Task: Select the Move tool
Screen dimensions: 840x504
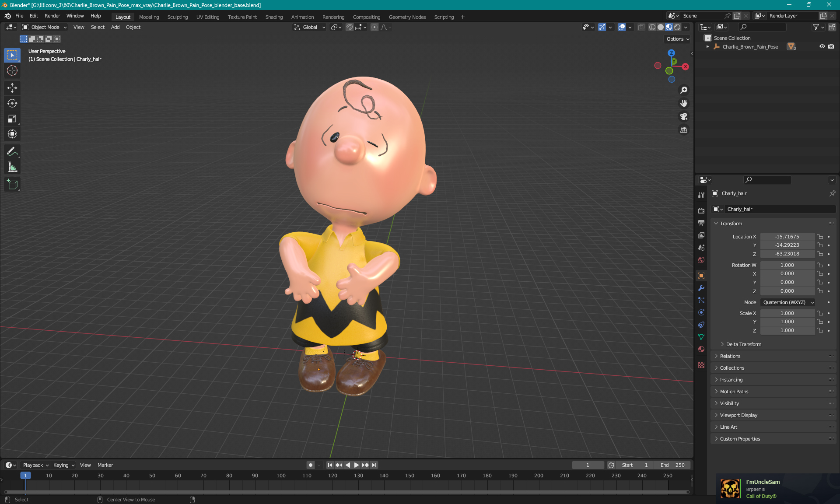Action: [x=12, y=88]
